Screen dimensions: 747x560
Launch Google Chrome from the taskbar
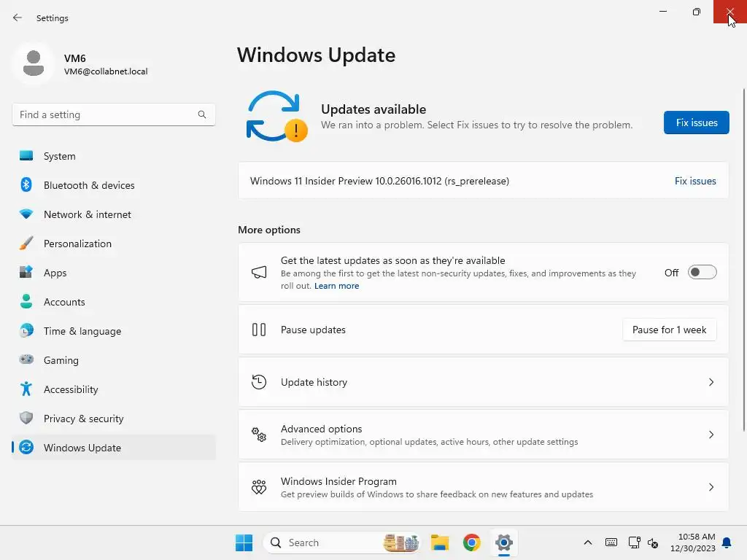[x=472, y=542]
